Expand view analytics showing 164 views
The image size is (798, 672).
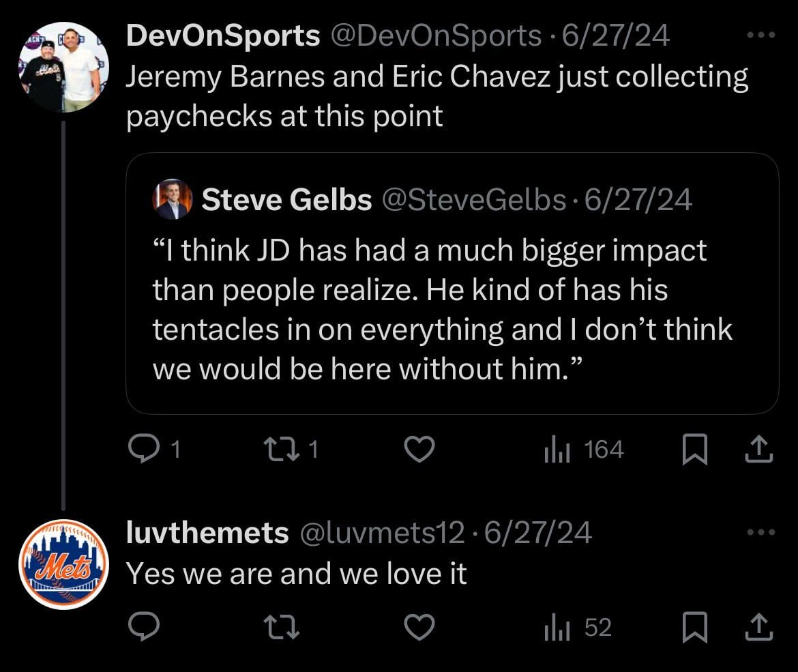581,449
